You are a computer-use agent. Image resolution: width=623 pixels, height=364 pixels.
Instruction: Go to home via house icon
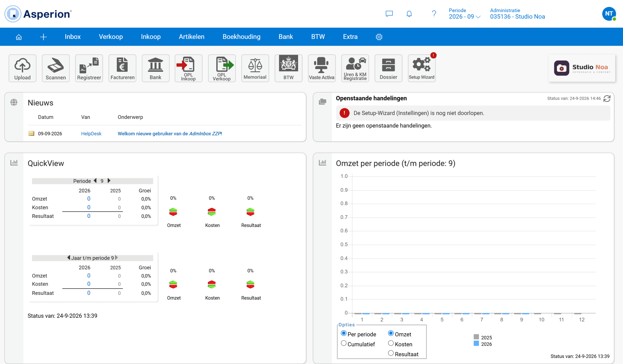(x=19, y=37)
